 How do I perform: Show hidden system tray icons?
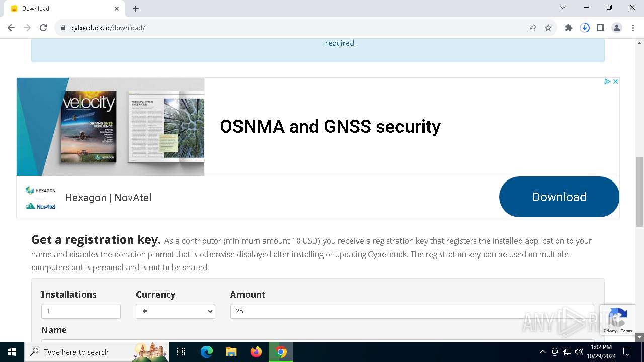point(542,352)
